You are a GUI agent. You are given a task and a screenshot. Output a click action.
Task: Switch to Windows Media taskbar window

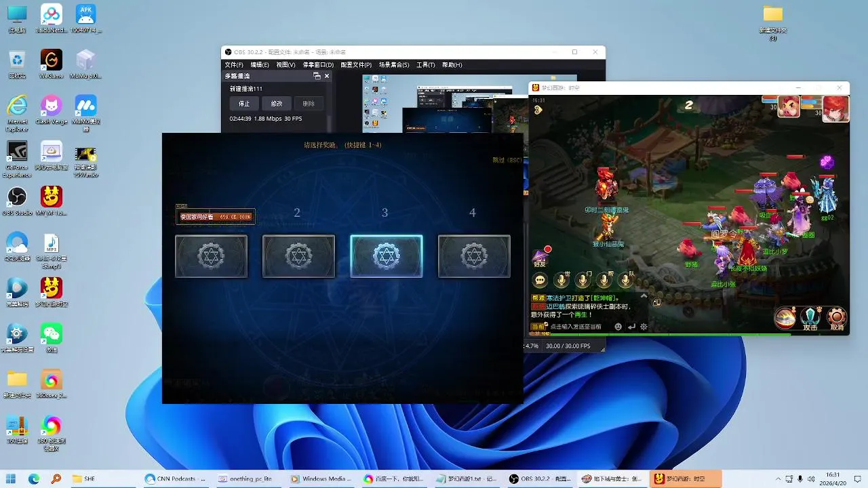pos(322,479)
